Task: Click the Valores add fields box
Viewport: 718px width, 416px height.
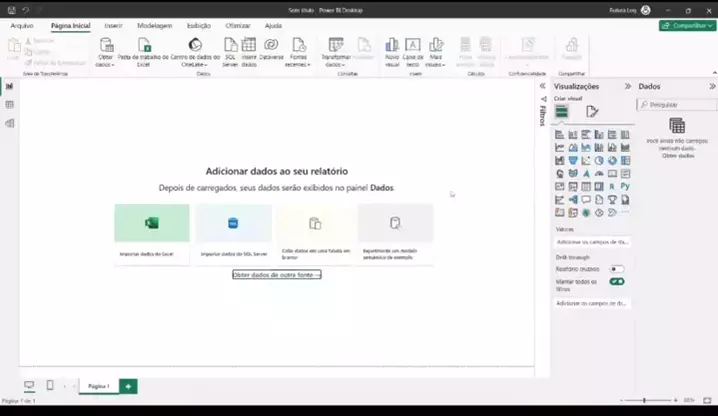Action: click(x=592, y=241)
